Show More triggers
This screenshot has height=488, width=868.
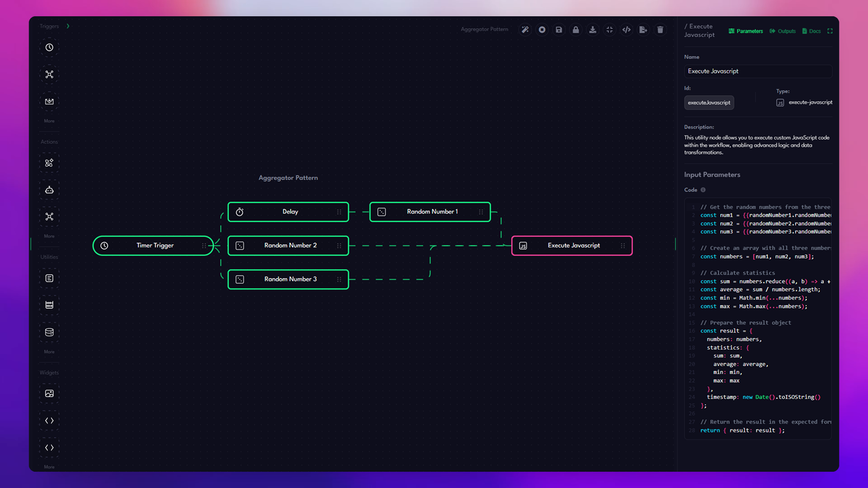pos(49,121)
